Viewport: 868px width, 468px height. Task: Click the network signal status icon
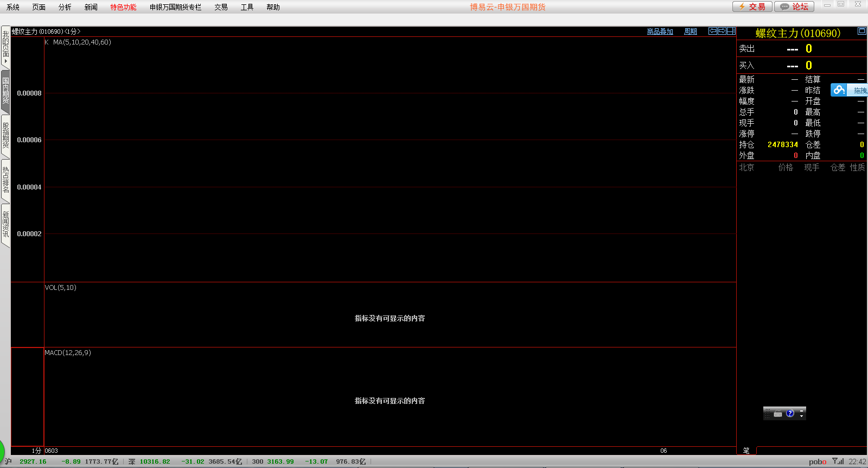(x=838, y=461)
